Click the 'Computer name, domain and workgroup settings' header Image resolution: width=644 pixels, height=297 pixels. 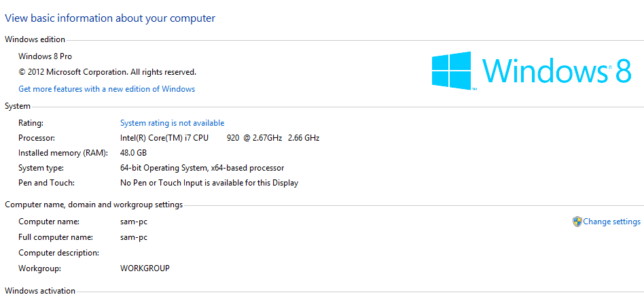pos(94,205)
